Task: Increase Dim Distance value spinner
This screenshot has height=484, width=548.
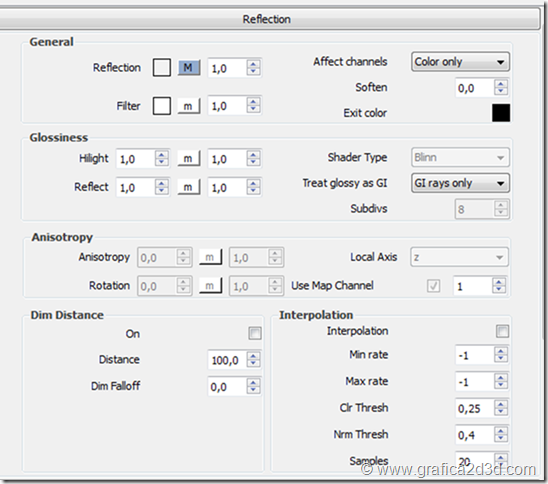Action: 253,356
